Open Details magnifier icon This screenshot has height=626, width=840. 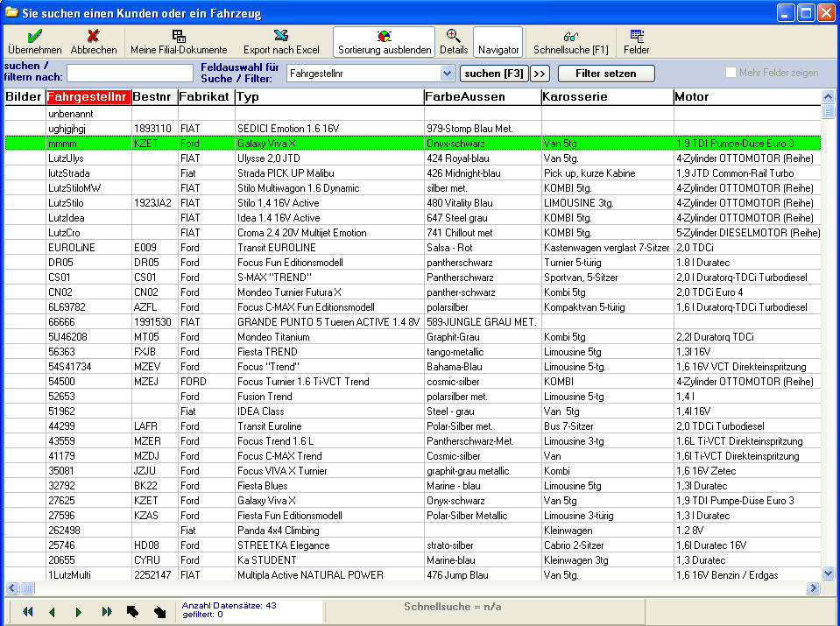click(x=453, y=36)
